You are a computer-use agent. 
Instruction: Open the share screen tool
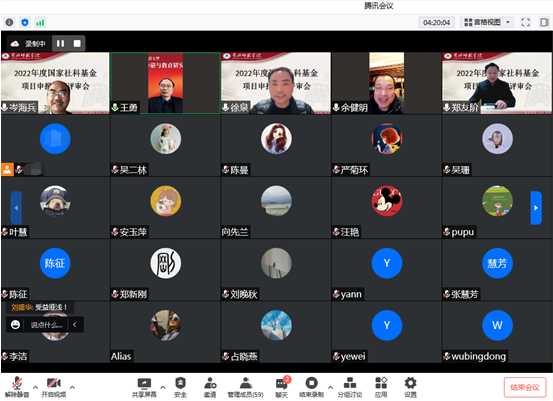click(144, 387)
